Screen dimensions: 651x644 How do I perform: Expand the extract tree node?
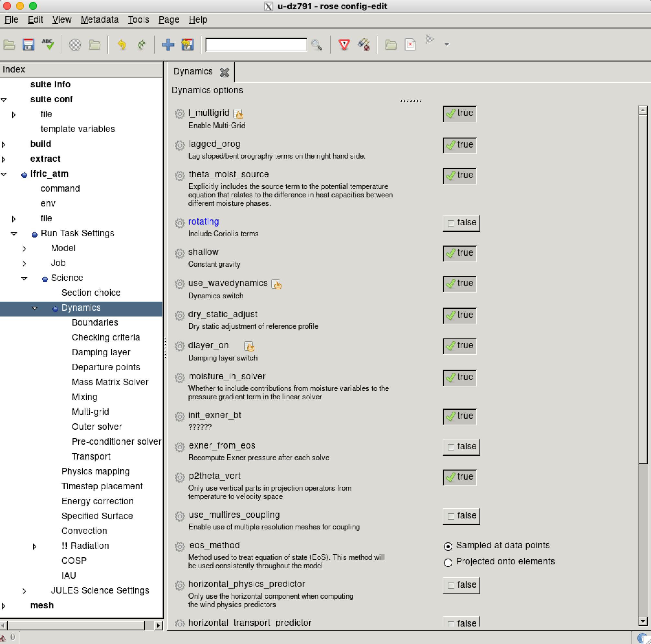(x=4, y=159)
